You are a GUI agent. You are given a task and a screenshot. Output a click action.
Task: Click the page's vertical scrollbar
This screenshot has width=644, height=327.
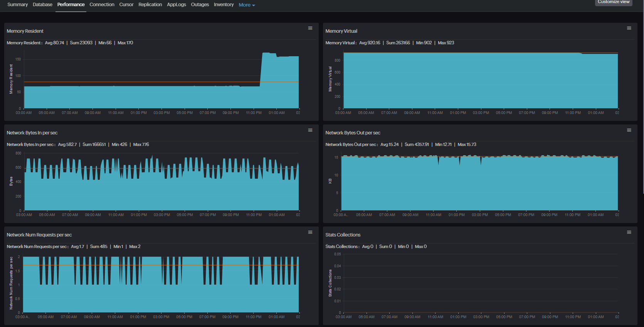pos(642,96)
